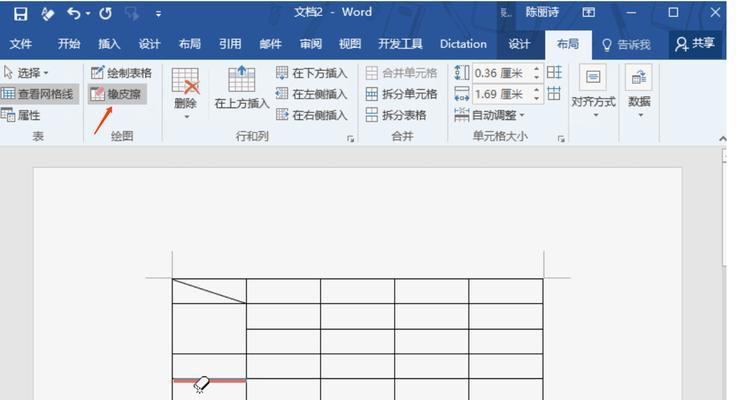Viewport: 736px width, 400px height.
Task: Increase column width with up spinner
Action: [x=537, y=90]
